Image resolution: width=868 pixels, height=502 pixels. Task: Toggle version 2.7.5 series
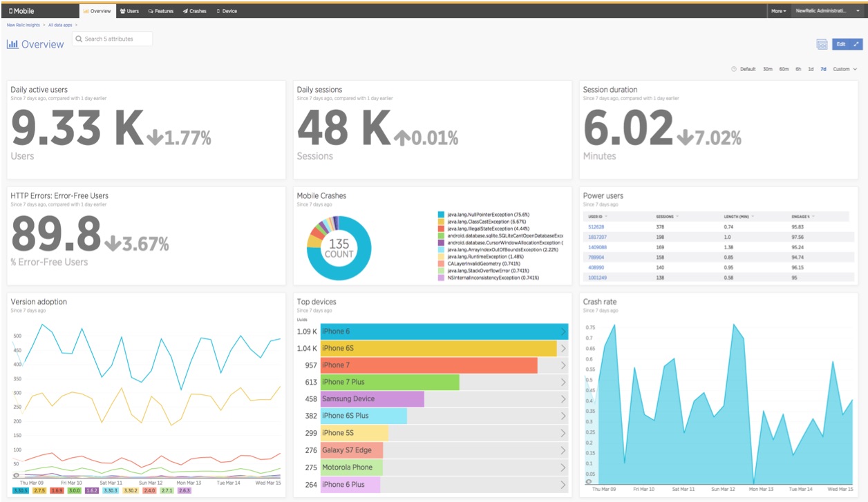[x=40, y=491]
